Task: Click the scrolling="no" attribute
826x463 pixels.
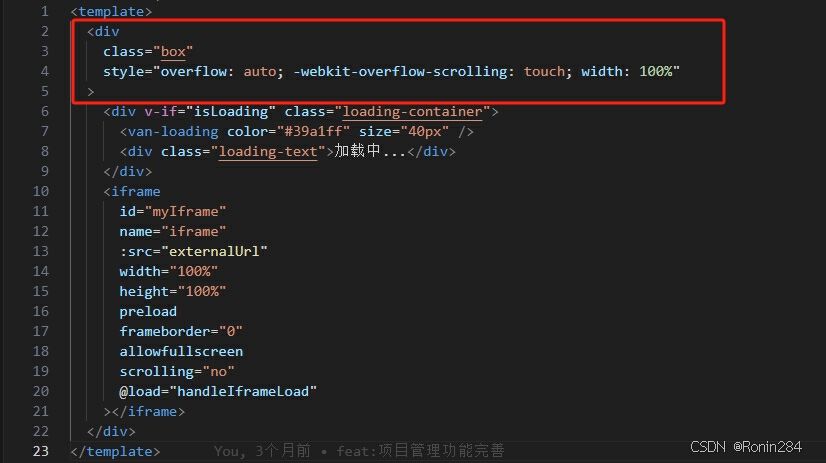Action: click(176, 372)
